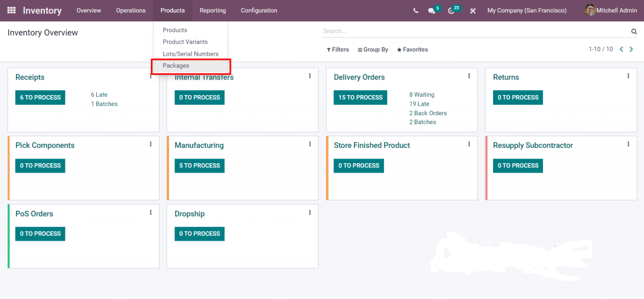Open the apps grid menu icon
This screenshot has height=299, width=644.
(x=11, y=11)
